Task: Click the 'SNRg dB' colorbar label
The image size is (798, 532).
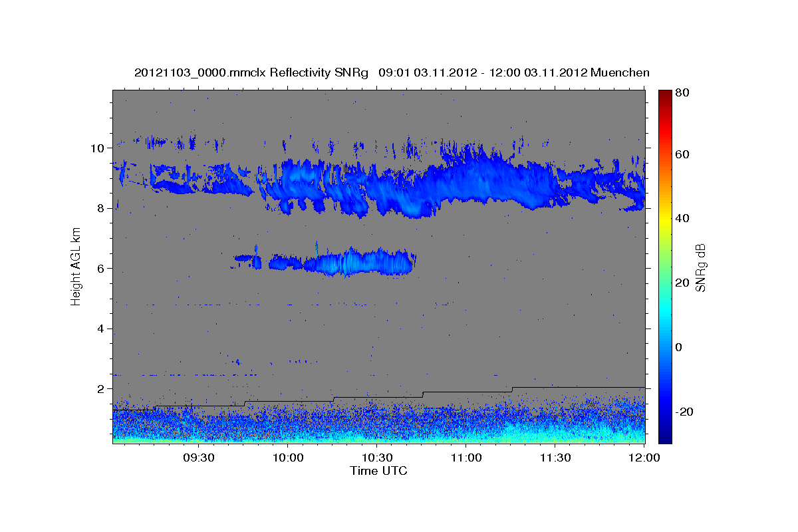Action: (x=700, y=267)
